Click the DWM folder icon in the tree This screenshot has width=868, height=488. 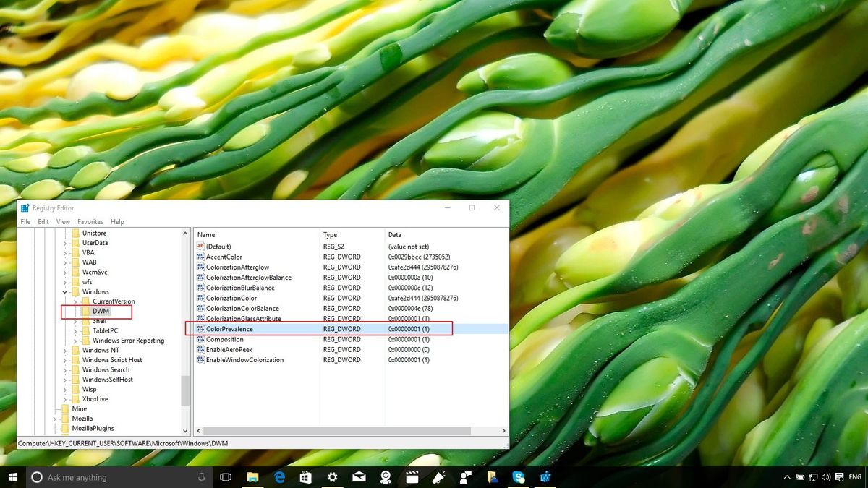[x=87, y=312]
